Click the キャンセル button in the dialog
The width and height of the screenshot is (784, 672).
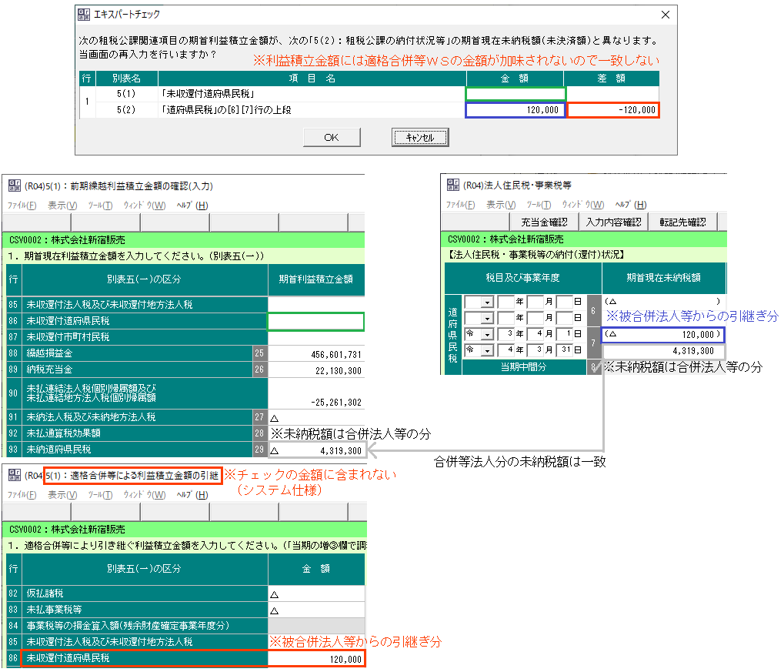point(420,137)
